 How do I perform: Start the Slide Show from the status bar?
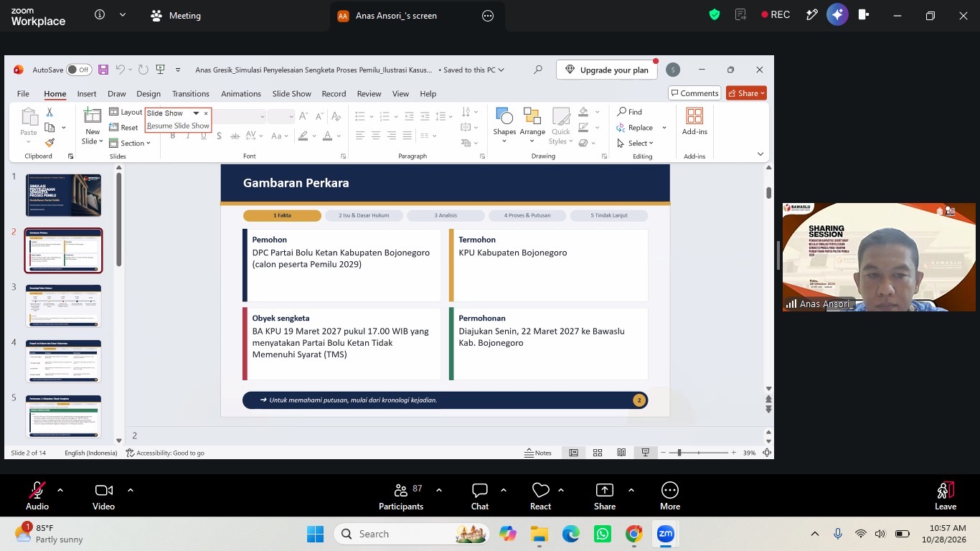(646, 453)
